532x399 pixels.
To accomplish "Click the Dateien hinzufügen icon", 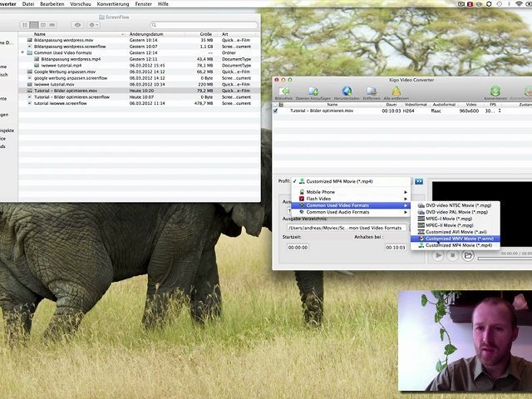I will [x=313, y=91].
